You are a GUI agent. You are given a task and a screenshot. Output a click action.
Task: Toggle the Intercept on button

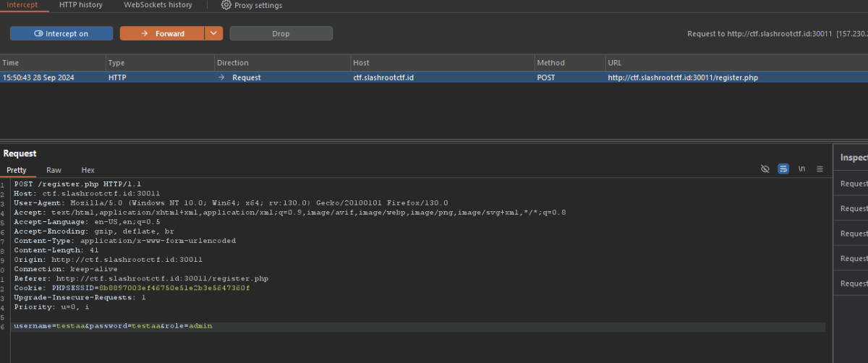click(x=61, y=33)
